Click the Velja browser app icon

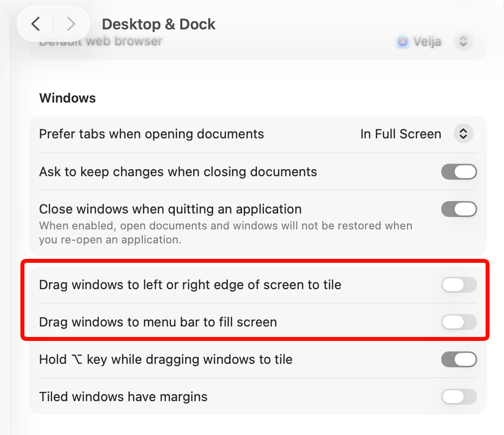click(x=402, y=42)
